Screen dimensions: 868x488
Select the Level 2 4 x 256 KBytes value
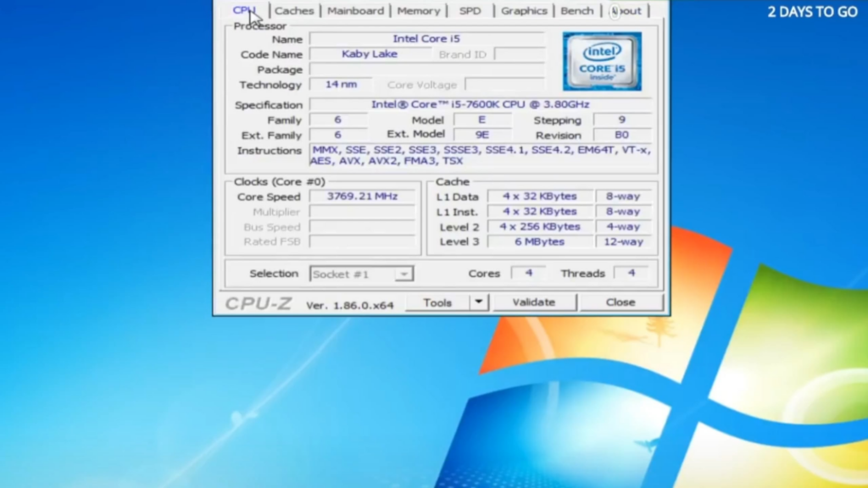pyautogui.click(x=540, y=226)
